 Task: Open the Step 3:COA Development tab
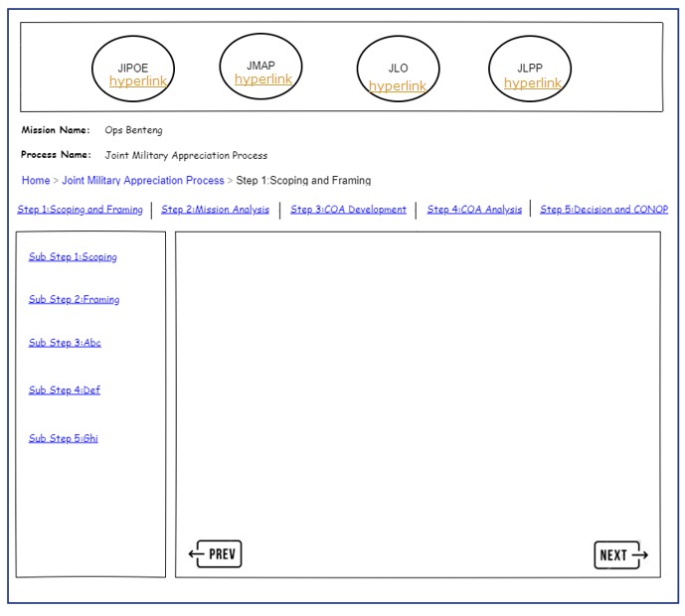tap(348, 210)
